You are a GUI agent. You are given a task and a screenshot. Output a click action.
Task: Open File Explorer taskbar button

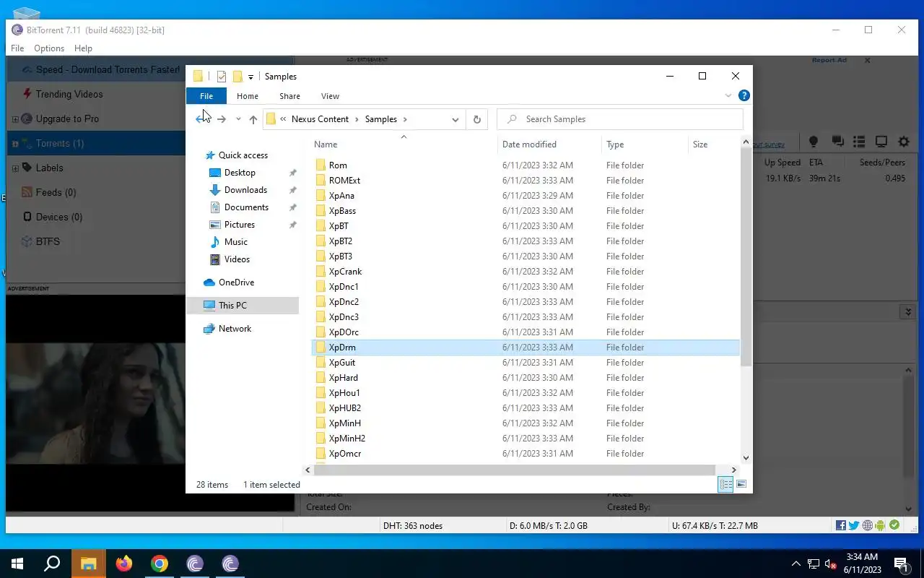[x=89, y=564]
